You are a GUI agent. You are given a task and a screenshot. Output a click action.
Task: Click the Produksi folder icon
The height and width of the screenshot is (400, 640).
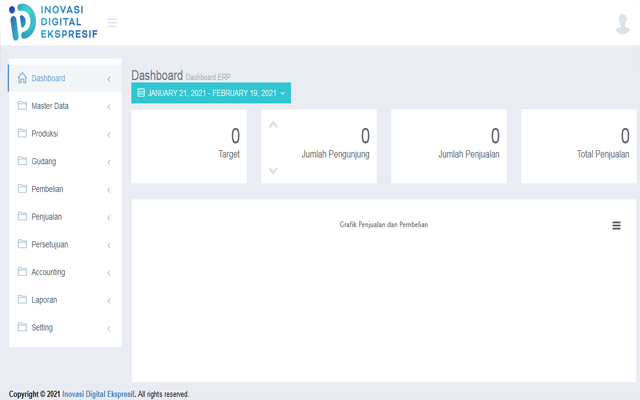coord(23,133)
